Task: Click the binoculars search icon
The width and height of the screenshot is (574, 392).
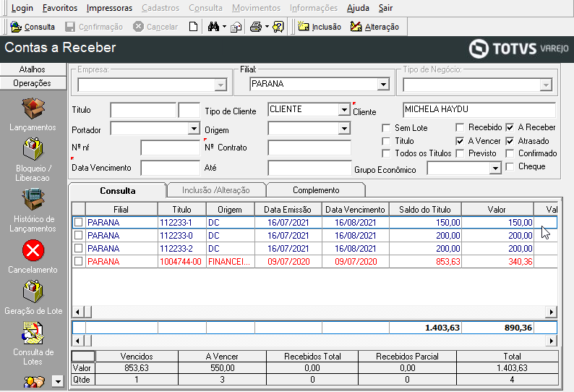Action: pyautogui.click(x=213, y=27)
